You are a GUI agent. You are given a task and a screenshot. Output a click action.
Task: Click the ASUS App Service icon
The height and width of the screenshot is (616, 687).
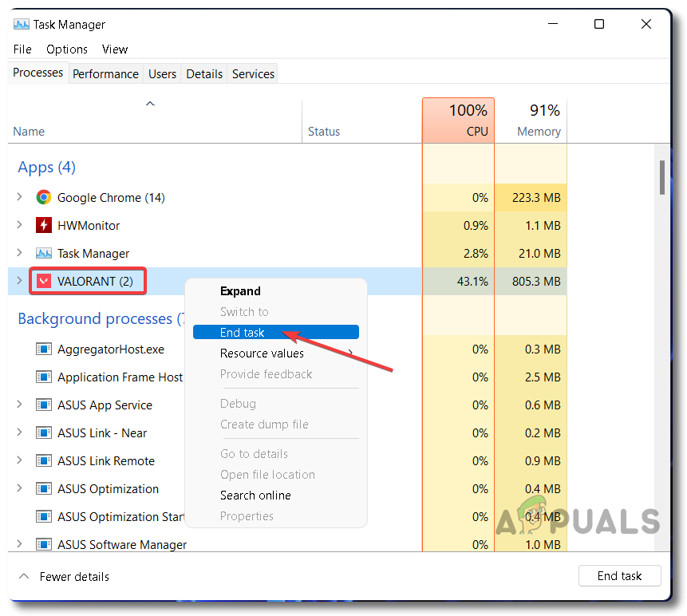point(43,405)
